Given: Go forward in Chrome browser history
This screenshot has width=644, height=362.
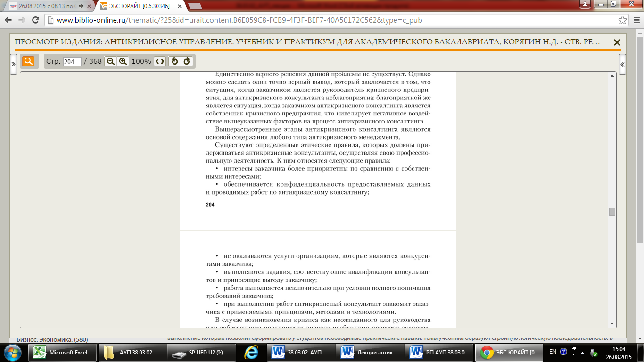Looking at the screenshot, I should [22, 20].
